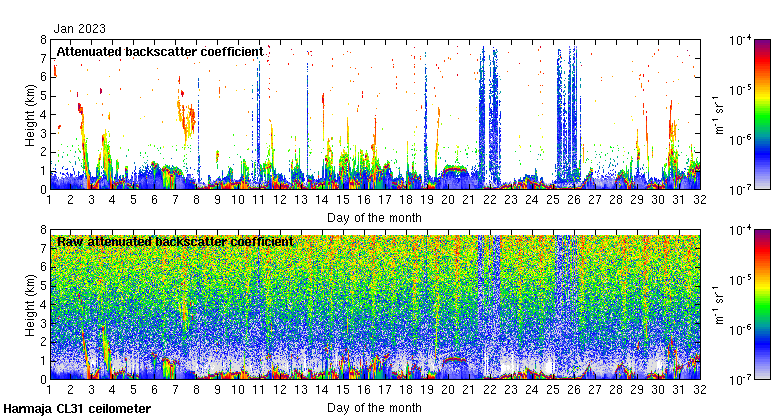The image size is (780, 420).
Task: Click day 19 tick on lower x-axis
Action: pyautogui.click(x=427, y=390)
